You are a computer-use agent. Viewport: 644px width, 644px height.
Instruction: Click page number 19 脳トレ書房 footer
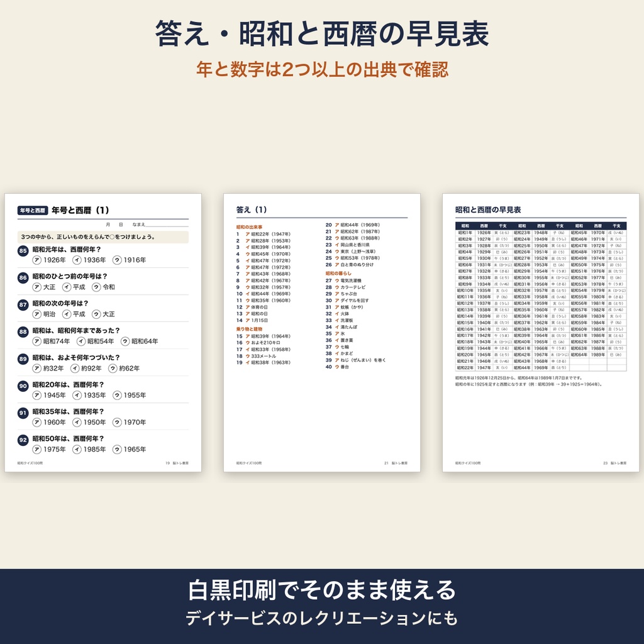click(x=177, y=463)
